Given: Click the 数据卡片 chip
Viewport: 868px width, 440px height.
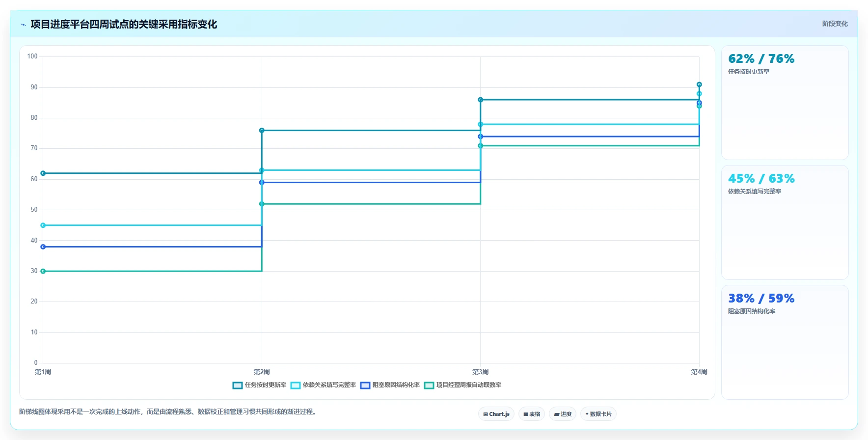Looking at the screenshot, I should [x=598, y=414].
